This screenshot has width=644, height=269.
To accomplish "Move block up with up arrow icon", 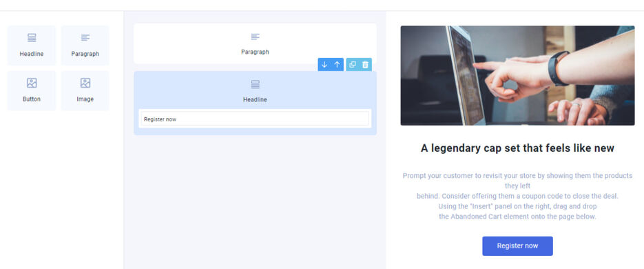I will coord(337,65).
